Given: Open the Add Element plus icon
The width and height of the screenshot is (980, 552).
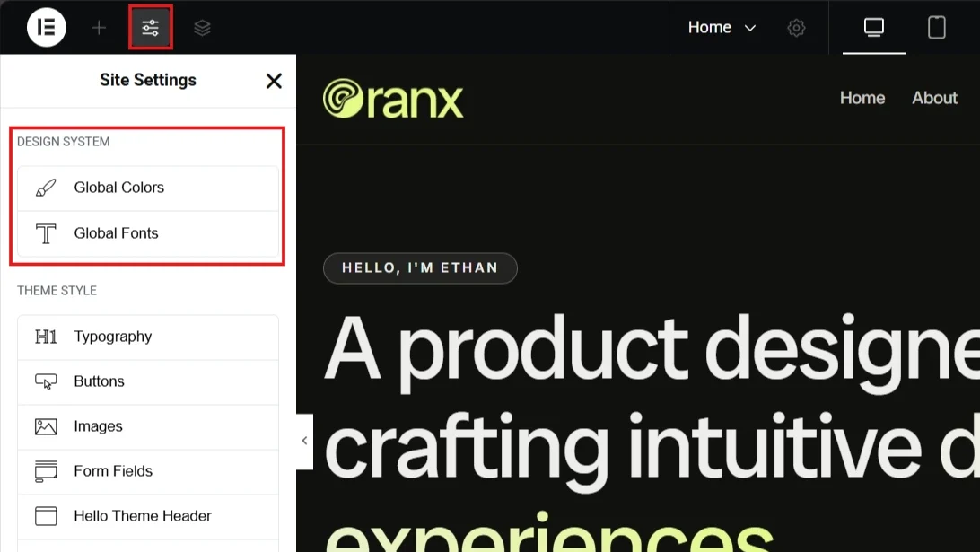Looking at the screenshot, I should [x=99, y=28].
